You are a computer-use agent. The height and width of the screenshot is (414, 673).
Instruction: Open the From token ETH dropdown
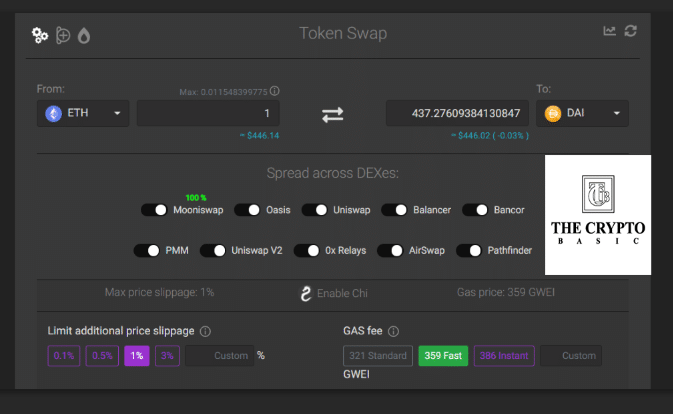tap(83, 114)
